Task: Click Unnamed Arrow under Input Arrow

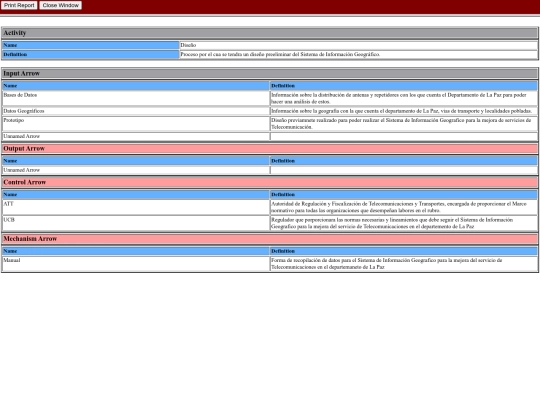Action: 21,136
